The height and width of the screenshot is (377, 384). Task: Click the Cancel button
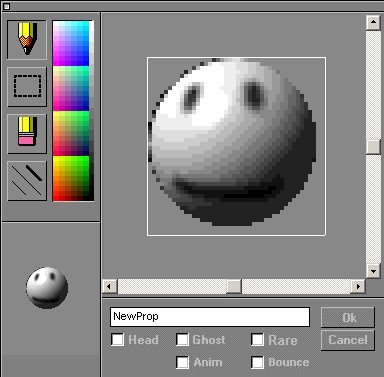(348, 340)
